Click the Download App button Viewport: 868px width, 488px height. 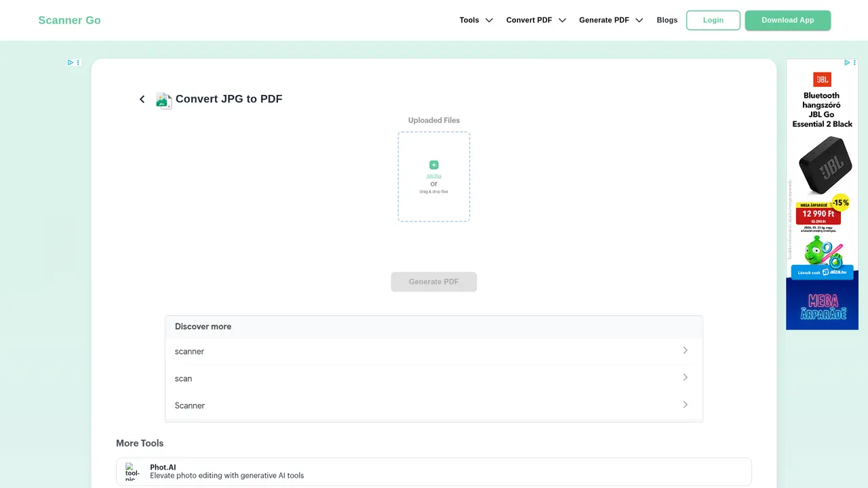[788, 20]
